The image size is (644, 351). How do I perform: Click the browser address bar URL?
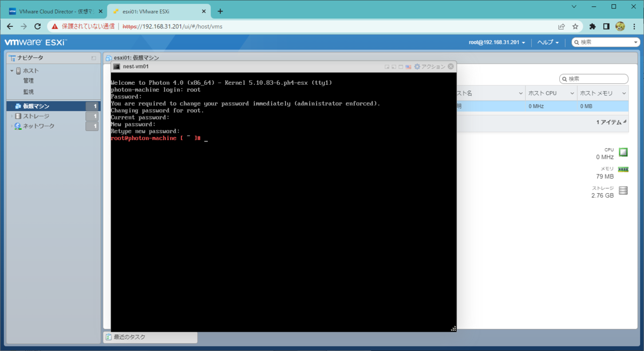coord(172,26)
